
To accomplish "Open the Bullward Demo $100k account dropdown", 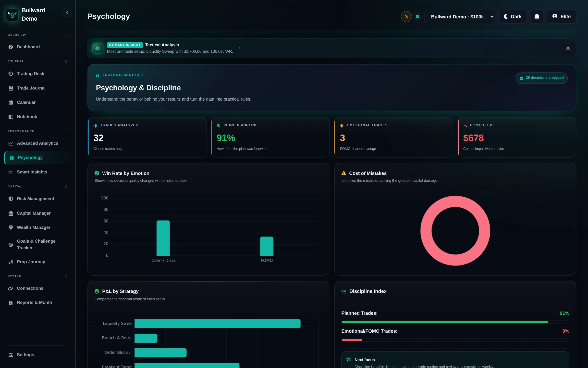I will click(460, 17).
